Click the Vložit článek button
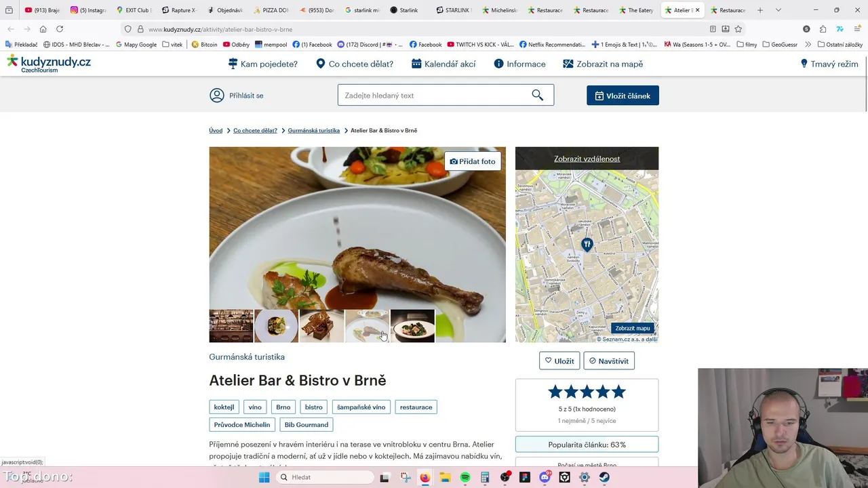This screenshot has width=868, height=488. point(623,96)
